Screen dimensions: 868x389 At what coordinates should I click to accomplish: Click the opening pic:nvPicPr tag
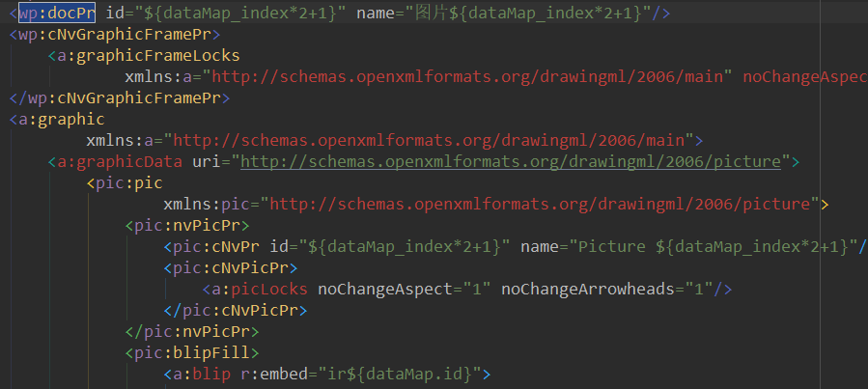click(x=186, y=226)
